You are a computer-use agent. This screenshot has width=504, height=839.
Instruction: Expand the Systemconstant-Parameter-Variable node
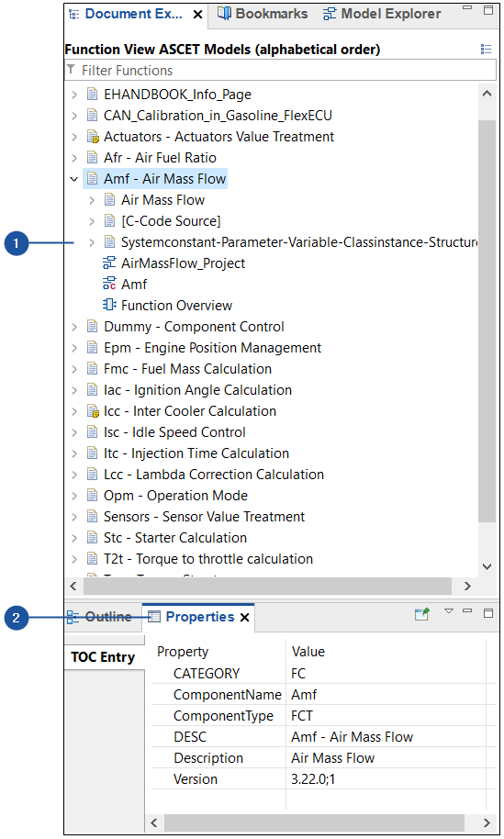point(92,242)
